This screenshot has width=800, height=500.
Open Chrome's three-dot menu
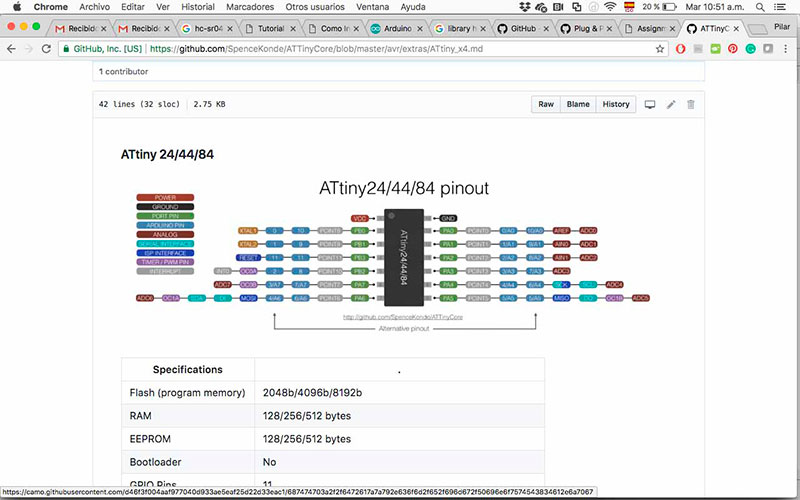click(x=786, y=49)
